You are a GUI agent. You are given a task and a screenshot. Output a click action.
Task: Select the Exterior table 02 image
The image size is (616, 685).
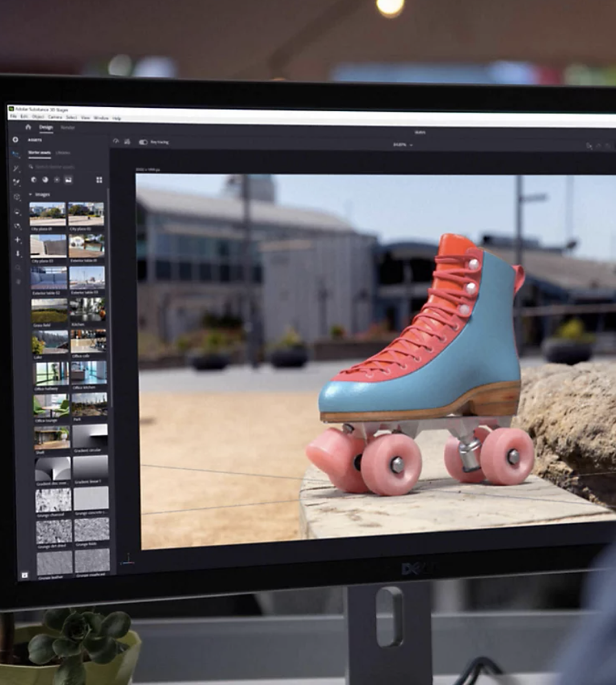pyautogui.click(x=49, y=278)
